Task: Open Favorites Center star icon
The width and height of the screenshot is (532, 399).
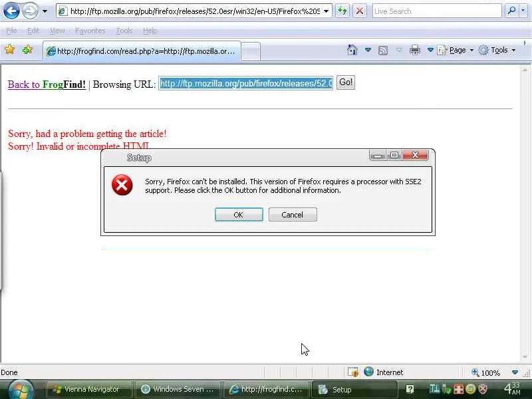Action: (10, 49)
